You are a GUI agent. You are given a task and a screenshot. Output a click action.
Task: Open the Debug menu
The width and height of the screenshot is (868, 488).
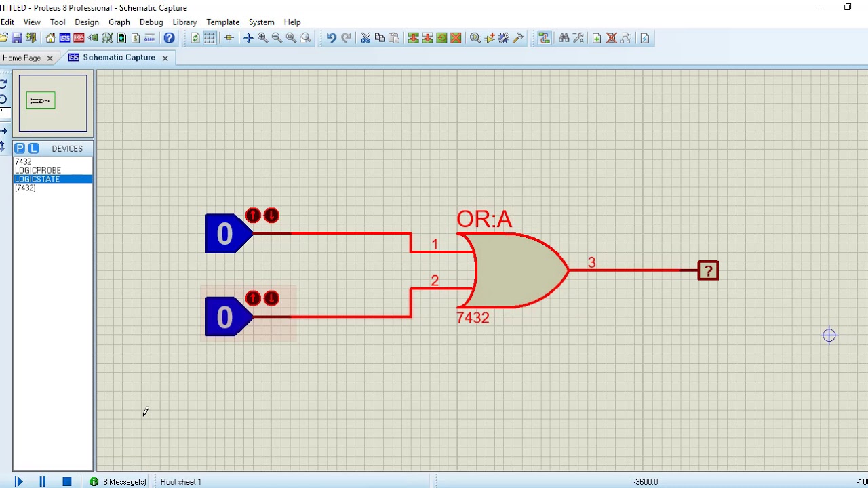click(151, 22)
